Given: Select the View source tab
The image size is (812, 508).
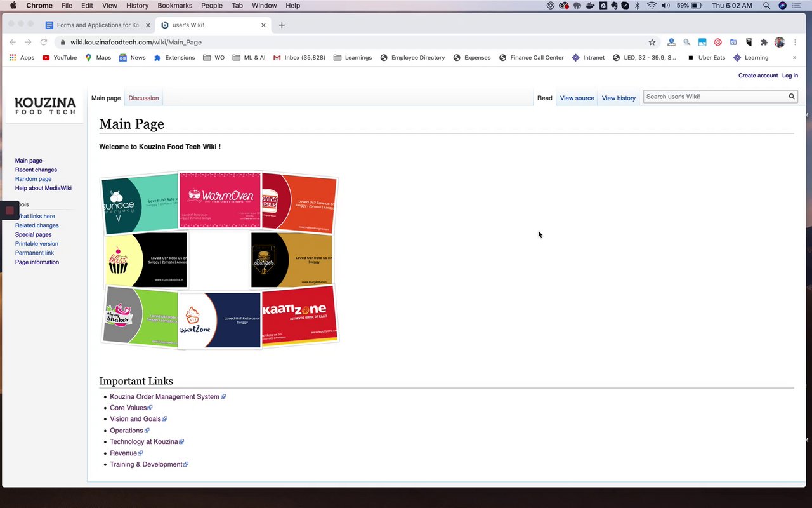Looking at the screenshot, I should pyautogui.click(x=577, y=98).
